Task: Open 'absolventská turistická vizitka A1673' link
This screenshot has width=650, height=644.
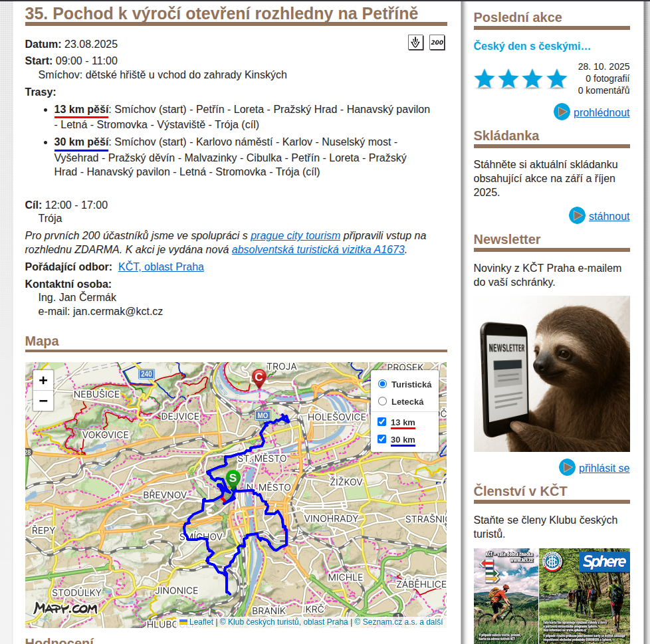Action: click(x=318, y=250)
